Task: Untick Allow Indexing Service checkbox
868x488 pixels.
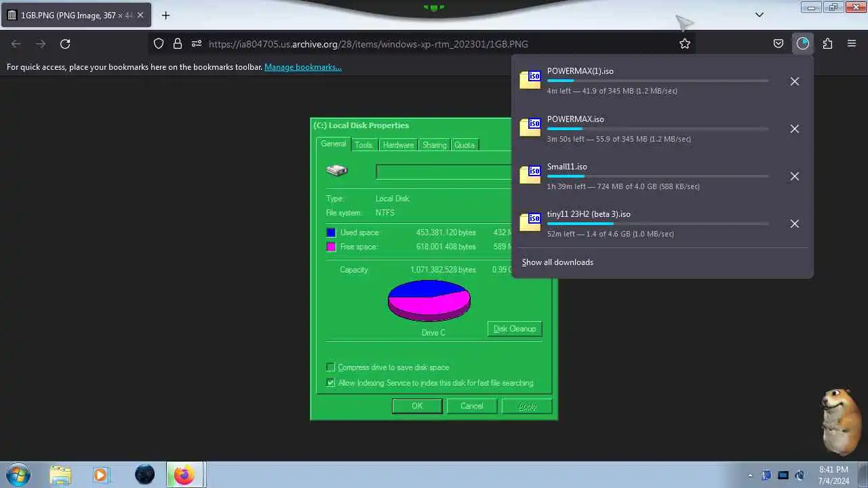Action: (x=331, y=383)
